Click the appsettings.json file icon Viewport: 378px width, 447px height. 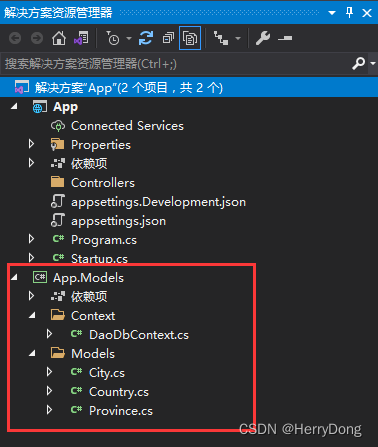pos(58,221)
